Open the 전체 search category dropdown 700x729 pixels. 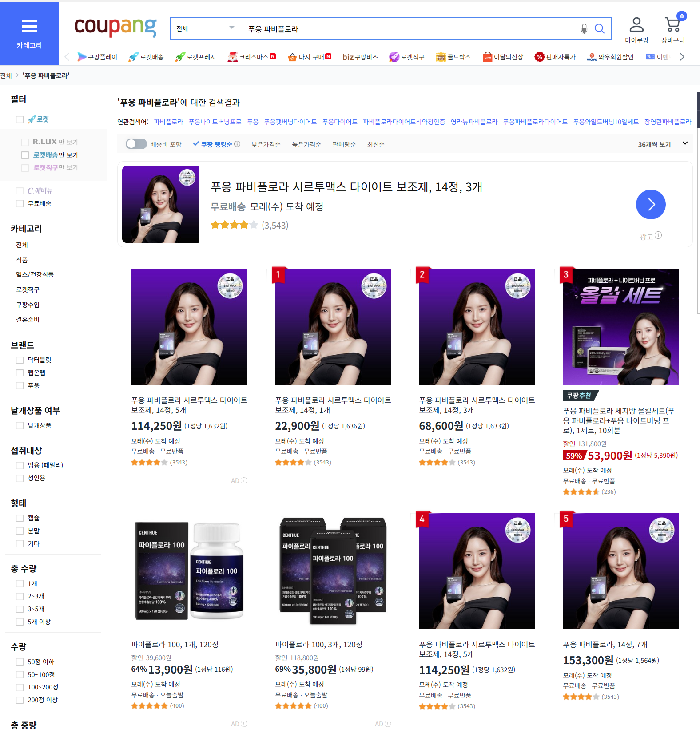click(207, 29)
